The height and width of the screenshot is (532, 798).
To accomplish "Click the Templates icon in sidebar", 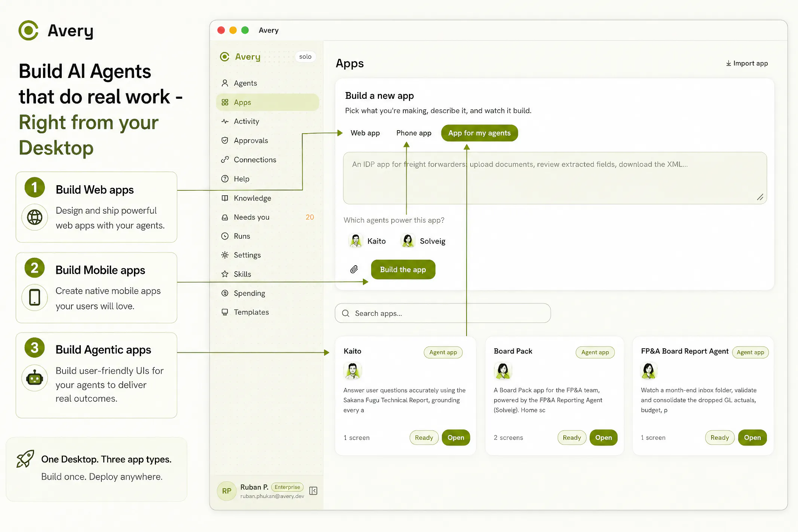I will click(225, 312).
